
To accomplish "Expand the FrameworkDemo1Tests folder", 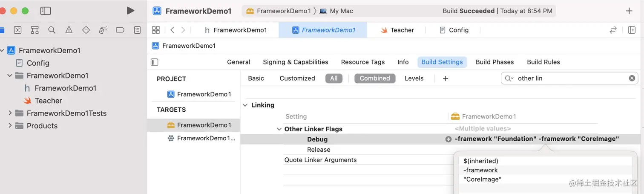I will 10,113.
